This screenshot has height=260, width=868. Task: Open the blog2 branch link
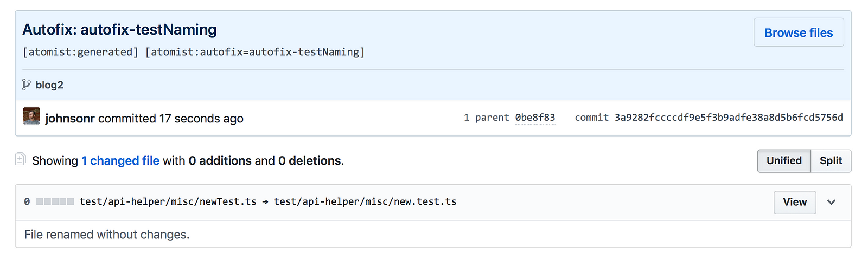(49, 85)
